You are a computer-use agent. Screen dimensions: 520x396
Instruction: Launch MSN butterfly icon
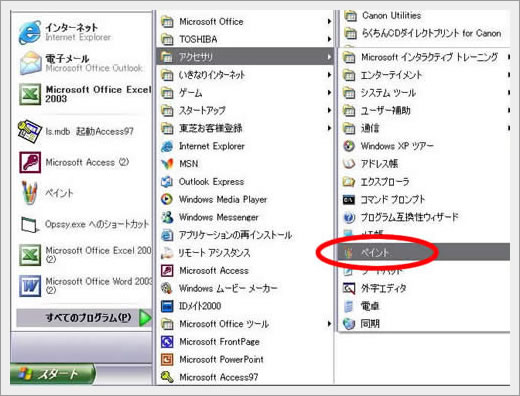point(167,164)
